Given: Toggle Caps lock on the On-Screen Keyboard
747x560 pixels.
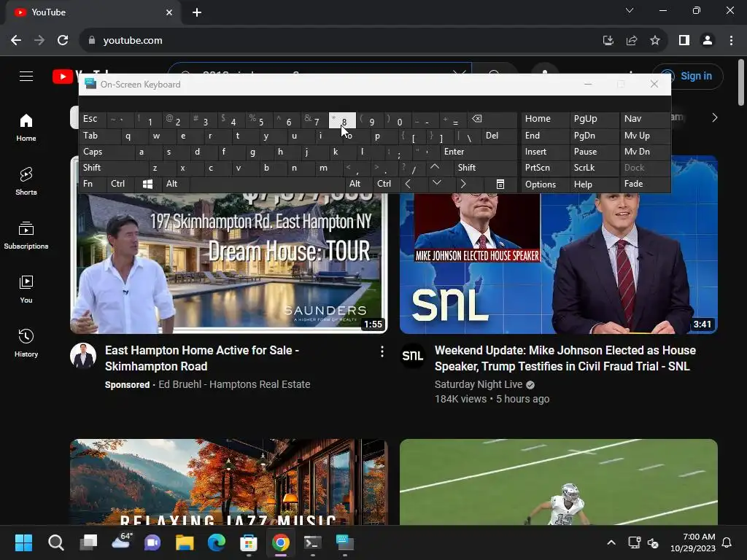Looking at the screenshot, I should [107, 152].
